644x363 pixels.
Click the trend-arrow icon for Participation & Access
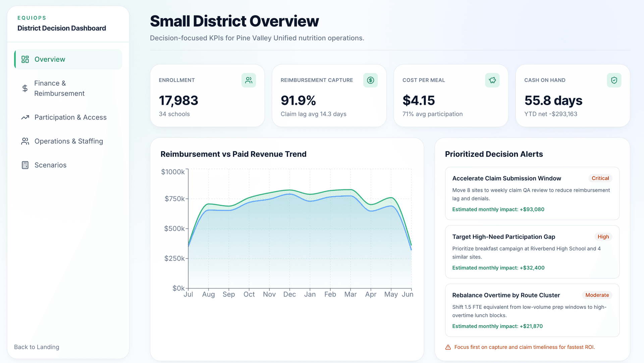[25, 117]
